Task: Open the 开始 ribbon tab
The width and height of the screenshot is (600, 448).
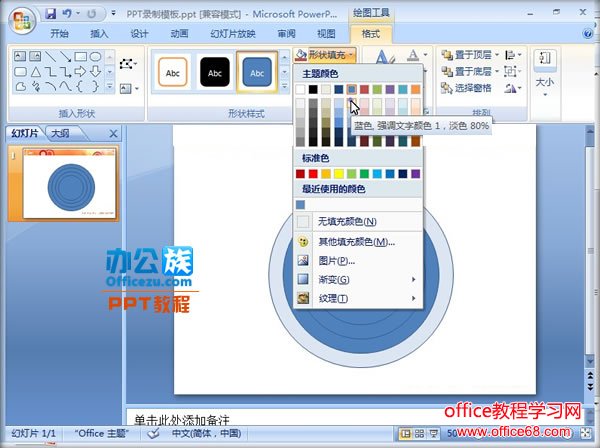Action: tap(59, 34)
